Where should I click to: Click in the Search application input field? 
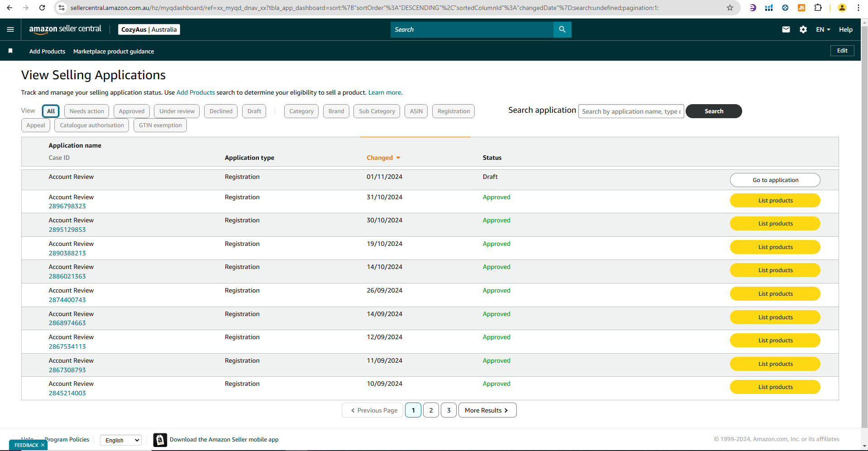click(x=631, y=111)
